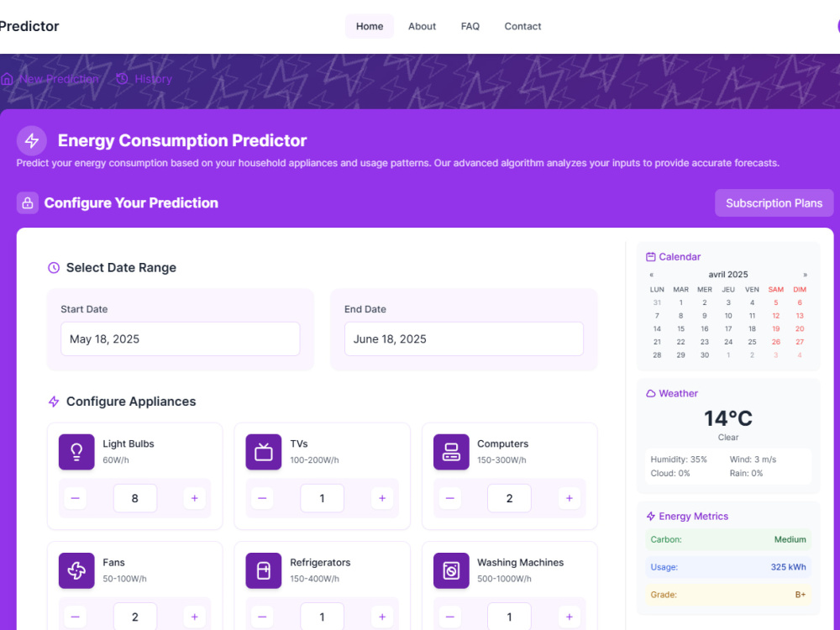Viewport: 840px width, 630px height.
Task: Click the Light Bulbs quantity field showing 8
Action: pos(135,498)
